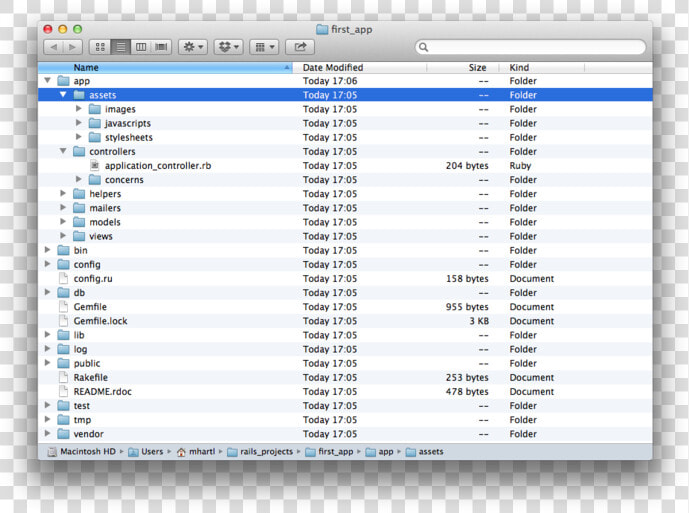Open the Dropbox toolbar menu
689x513 pixels.
pyautogui.click(x=228, y=47)
